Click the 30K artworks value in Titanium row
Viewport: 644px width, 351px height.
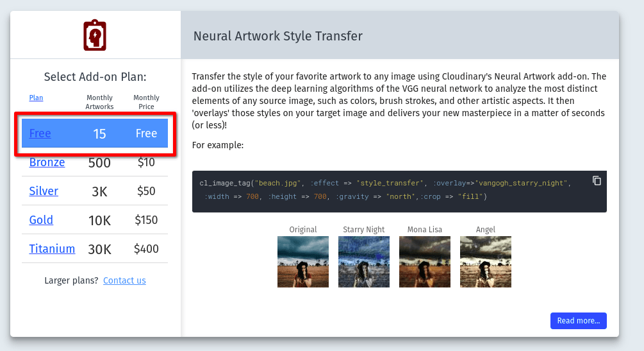tap(99, 249)
